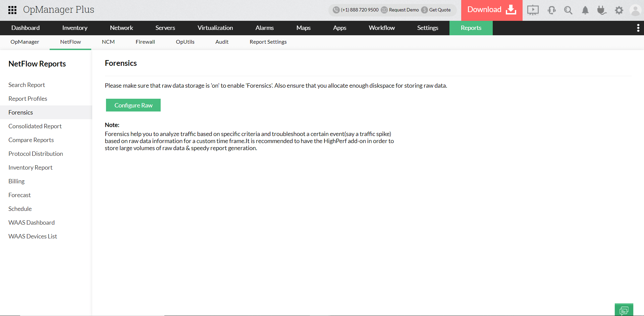Open the Servers menu
The width and height of the screenshot is (644, 316).
[165, 28]
